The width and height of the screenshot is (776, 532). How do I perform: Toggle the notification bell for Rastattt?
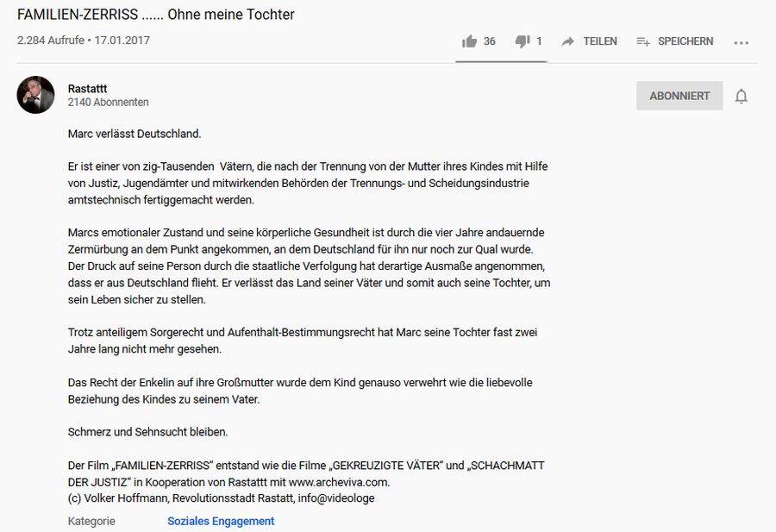[741, 96]
